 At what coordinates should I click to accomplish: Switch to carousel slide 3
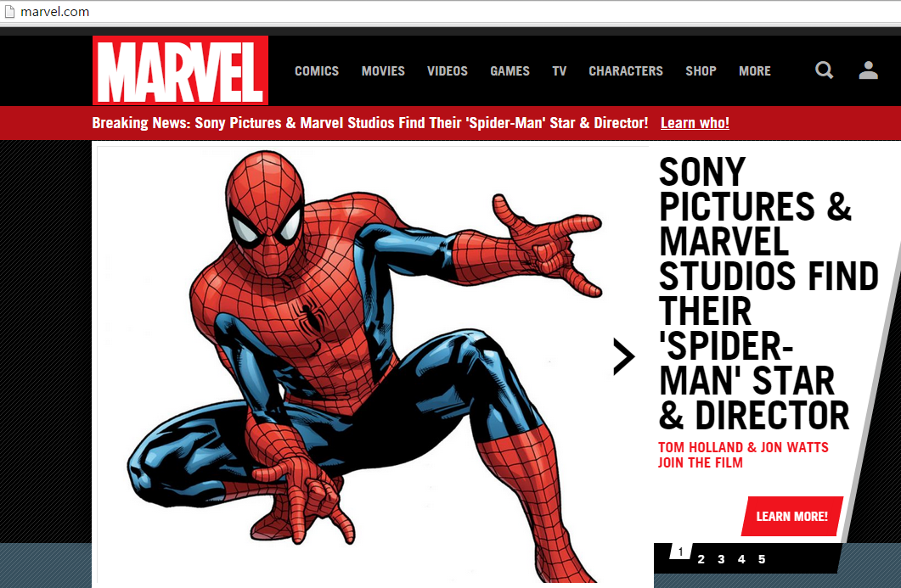(721, 559)
